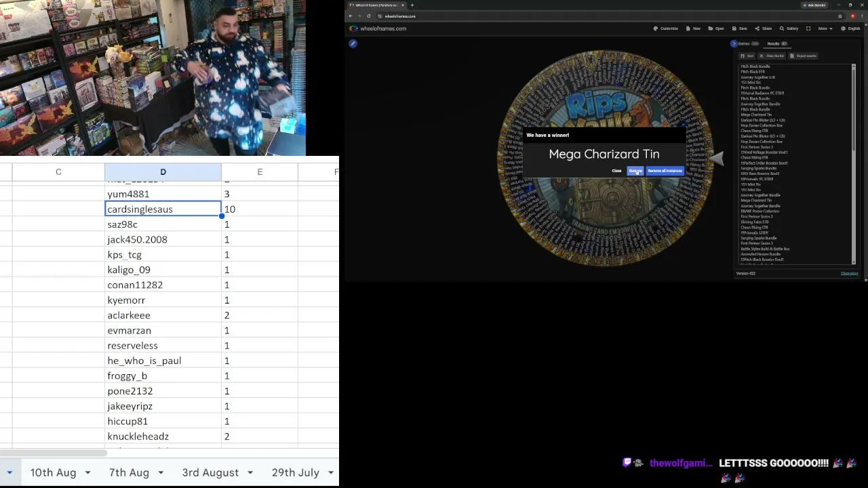Select the cell with value 10
The height and width of the screenshot is (488, 868).
pos(260,209)
